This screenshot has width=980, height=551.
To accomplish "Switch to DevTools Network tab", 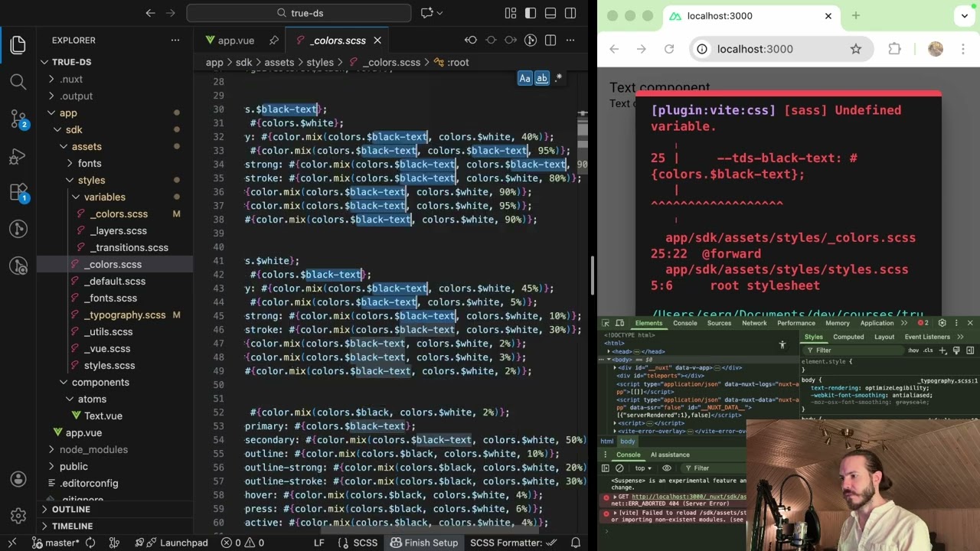I will 754,323.
